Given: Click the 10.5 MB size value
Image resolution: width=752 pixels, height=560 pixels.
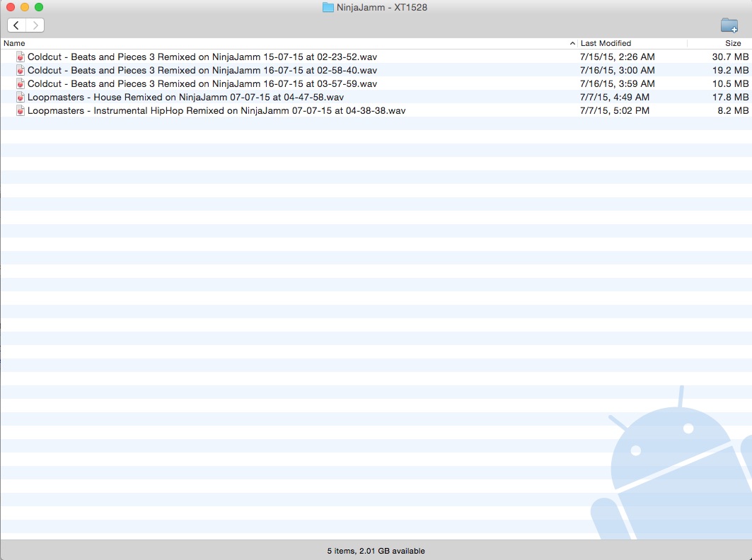Looking at the screenshot, I should click(x=730, y=83).
